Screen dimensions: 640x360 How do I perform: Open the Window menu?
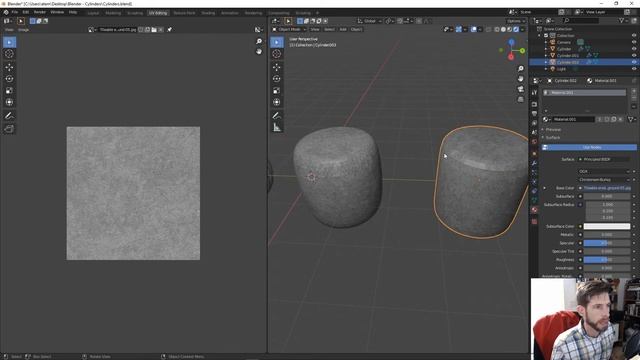(x=57, y=12)
